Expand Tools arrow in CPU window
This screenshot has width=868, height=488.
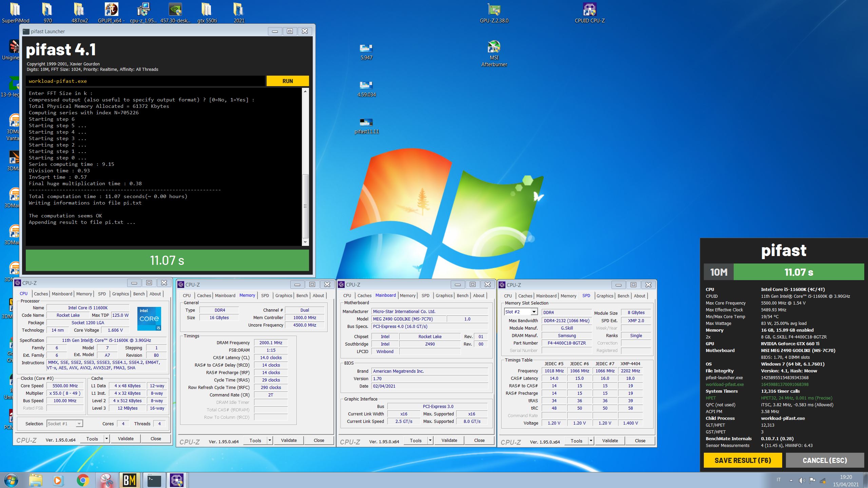pos(107,438)
